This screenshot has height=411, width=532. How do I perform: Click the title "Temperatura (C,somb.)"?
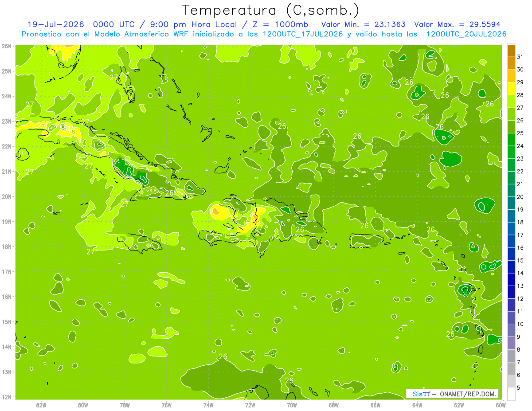coord(271,10)
